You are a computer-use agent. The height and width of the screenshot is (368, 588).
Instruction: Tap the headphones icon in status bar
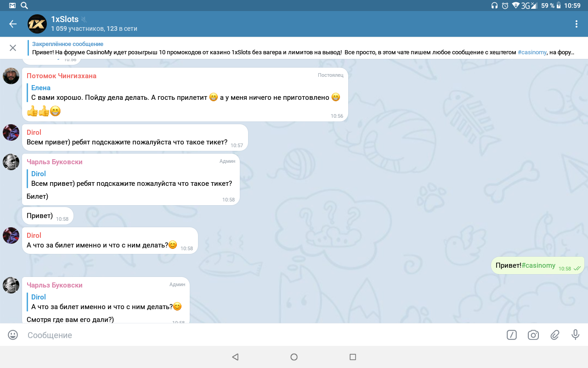click(494, 6)
